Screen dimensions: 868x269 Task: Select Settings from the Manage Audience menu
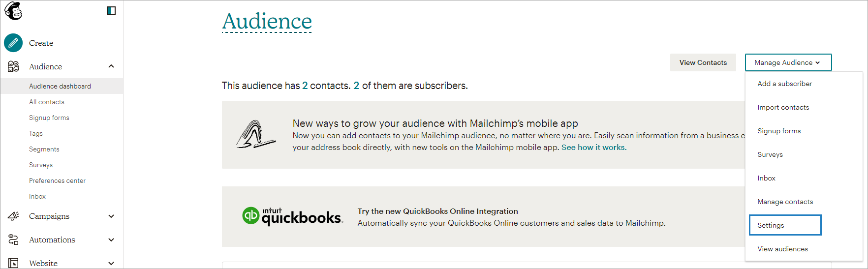[785, 225]
